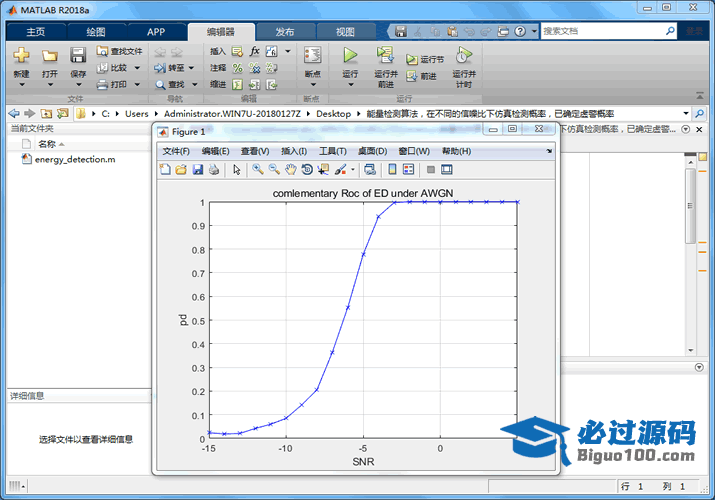This screenshot has height=500, width=715.
Task: Open the 工具(T) menu in Figure 1
Action: [333, 151]
